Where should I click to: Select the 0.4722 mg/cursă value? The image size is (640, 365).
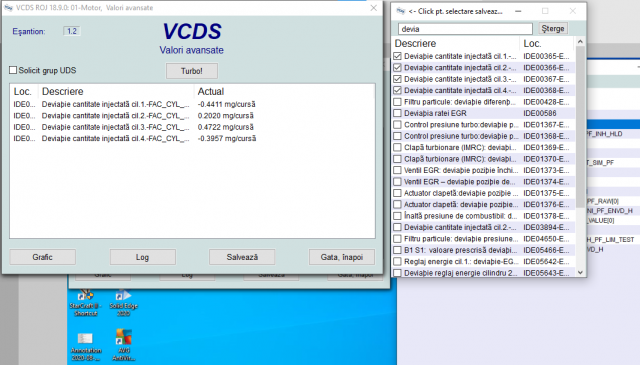(225, 127)
